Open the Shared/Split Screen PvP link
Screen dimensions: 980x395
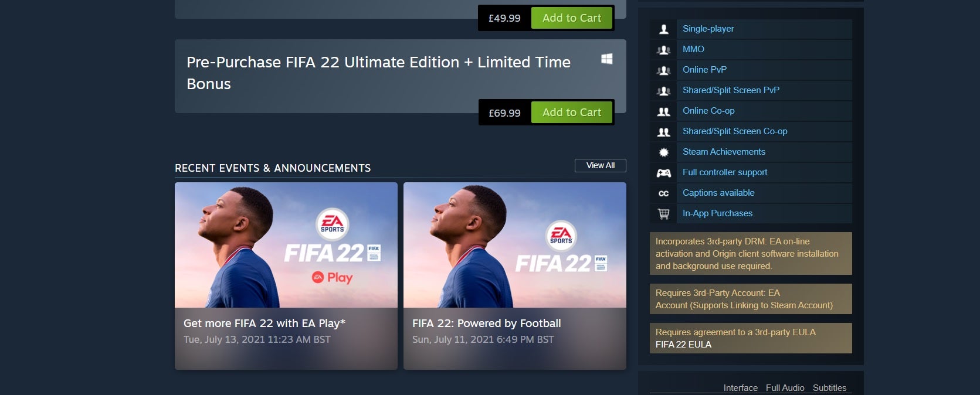point(731,90)
